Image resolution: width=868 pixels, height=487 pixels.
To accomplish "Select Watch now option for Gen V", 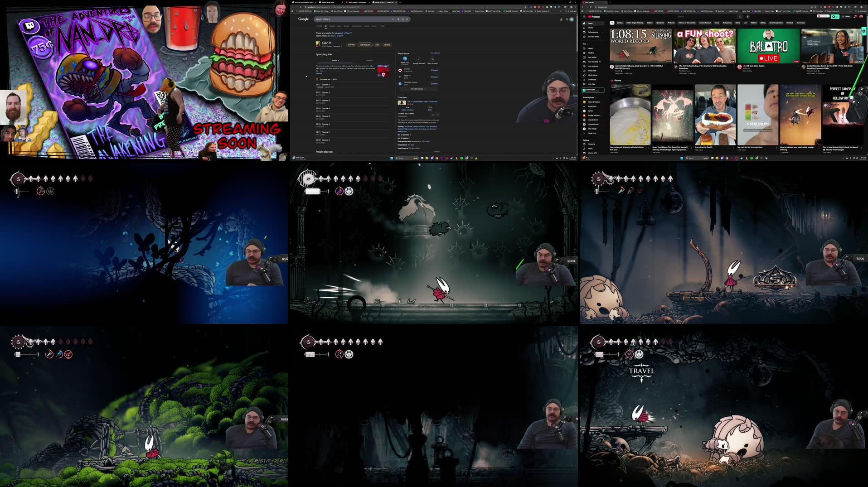I will click(405, 60).
